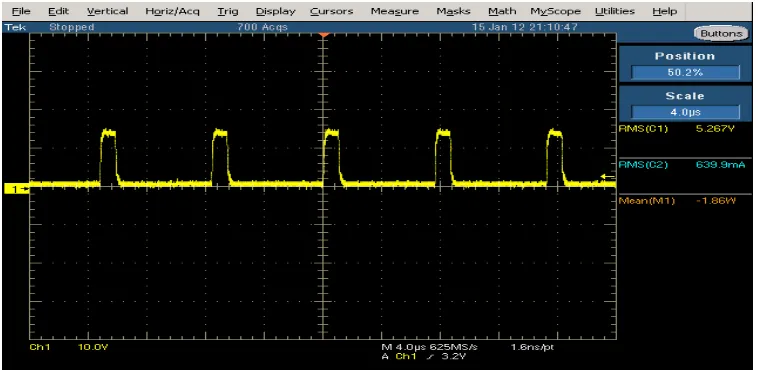The image size is (758, 370).
Task: Open the Measure menu
Action: pos(394,11)
